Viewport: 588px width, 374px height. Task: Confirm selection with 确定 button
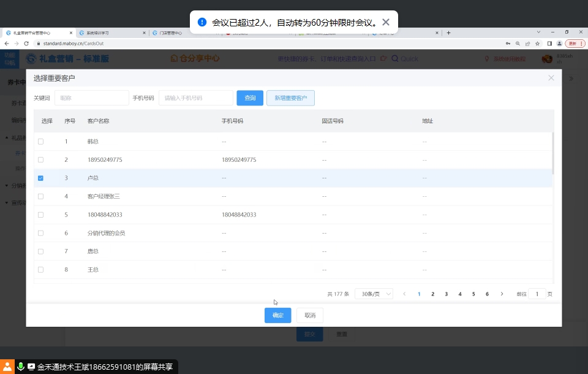click(x=277, y=315)
